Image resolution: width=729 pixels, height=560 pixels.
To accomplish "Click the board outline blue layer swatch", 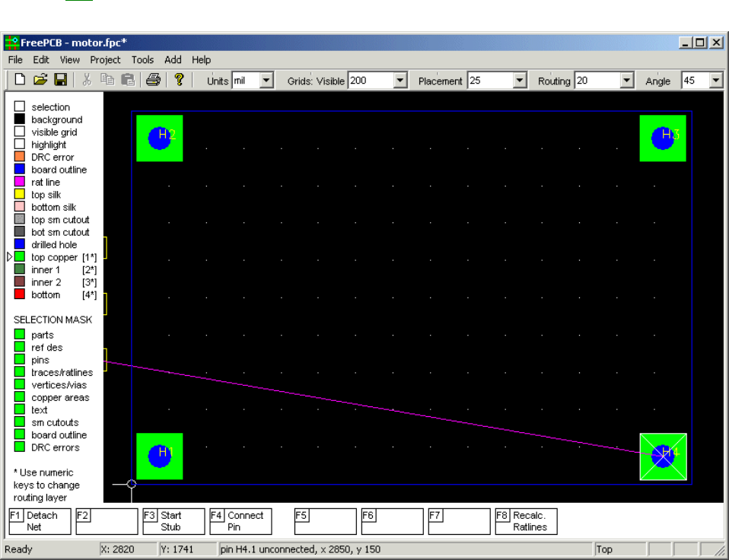I will click(20, 169).
